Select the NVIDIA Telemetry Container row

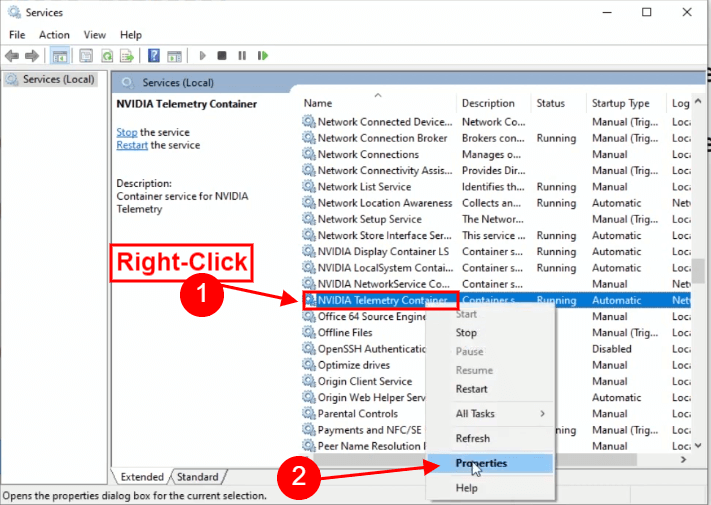click(x=496, y=300)
